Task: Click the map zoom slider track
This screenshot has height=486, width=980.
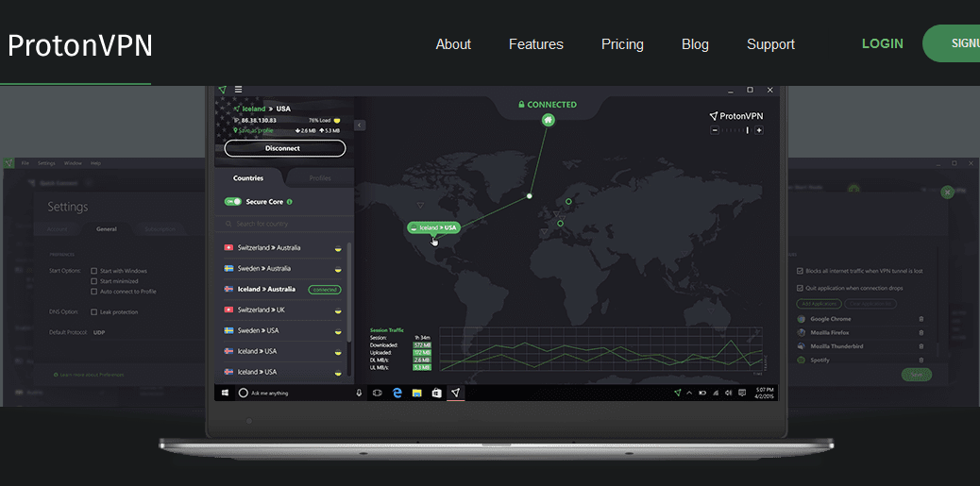Action: 736,130
